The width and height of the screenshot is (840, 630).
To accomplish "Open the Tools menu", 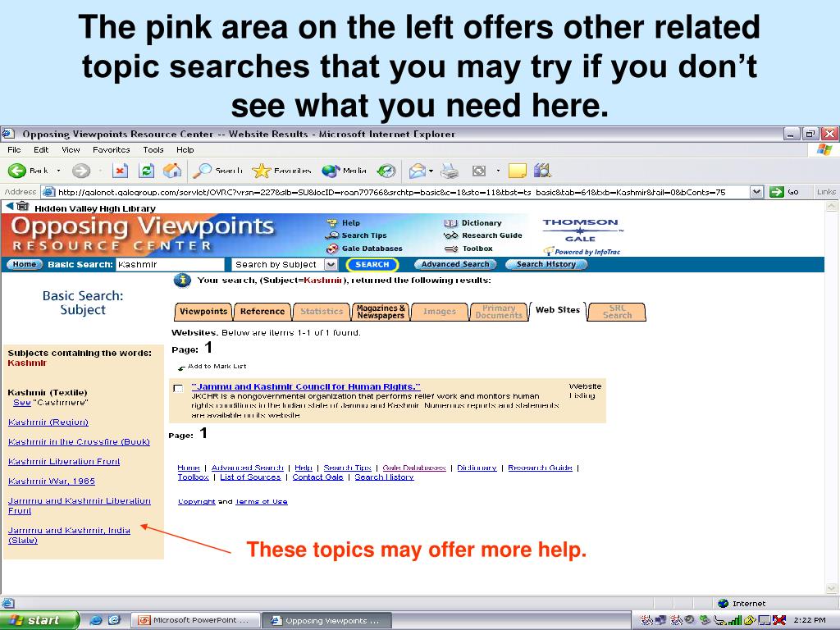I will tap(153, 149).
